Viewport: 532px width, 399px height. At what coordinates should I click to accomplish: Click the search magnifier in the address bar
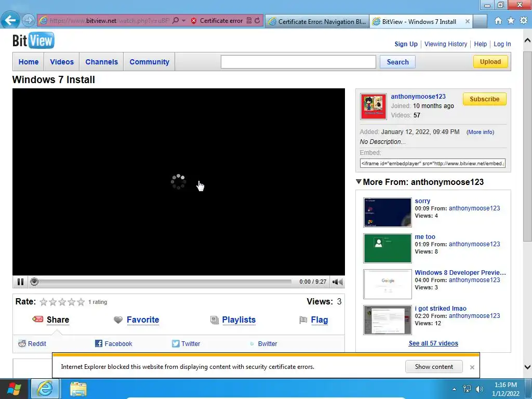[x=176, y=21]
